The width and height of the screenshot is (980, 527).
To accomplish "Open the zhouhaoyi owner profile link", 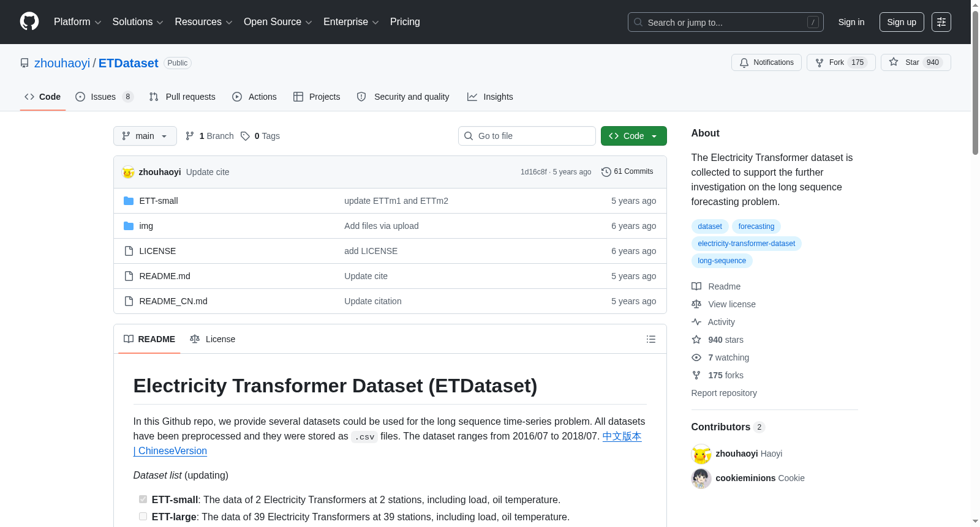I will pyautogui.click(x=62, y=63).
